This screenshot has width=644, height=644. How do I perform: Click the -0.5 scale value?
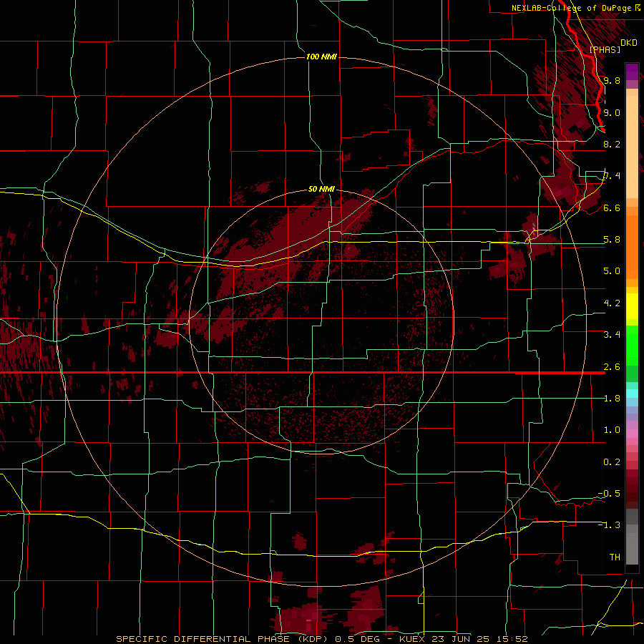click(609, 493)
